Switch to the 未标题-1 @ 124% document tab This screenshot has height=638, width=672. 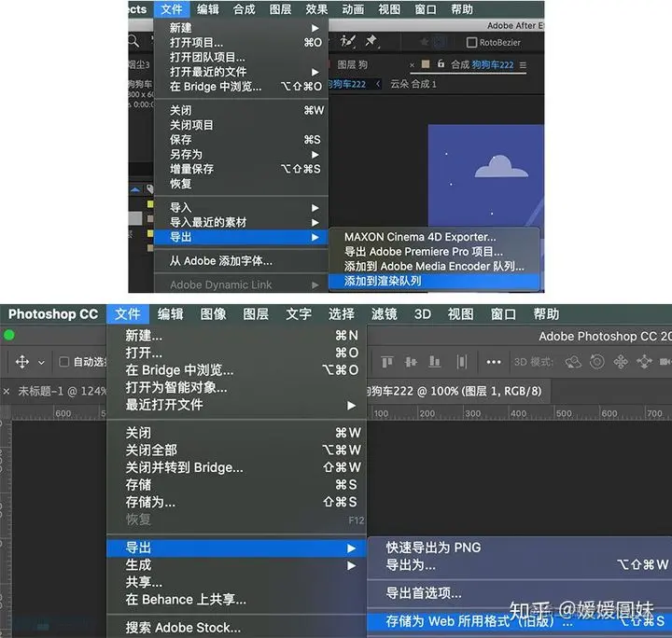(63, 392)
